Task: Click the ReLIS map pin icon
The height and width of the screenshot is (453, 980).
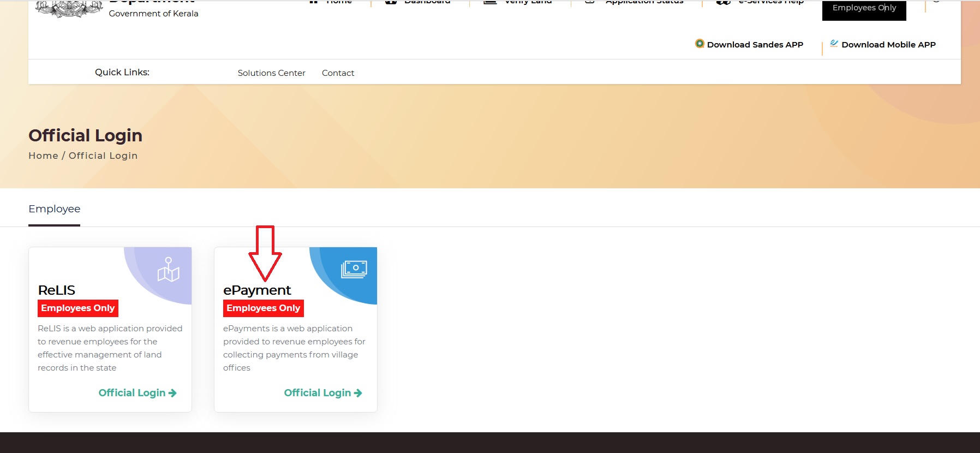Action: pyautogui.click(x=168, y=270)
